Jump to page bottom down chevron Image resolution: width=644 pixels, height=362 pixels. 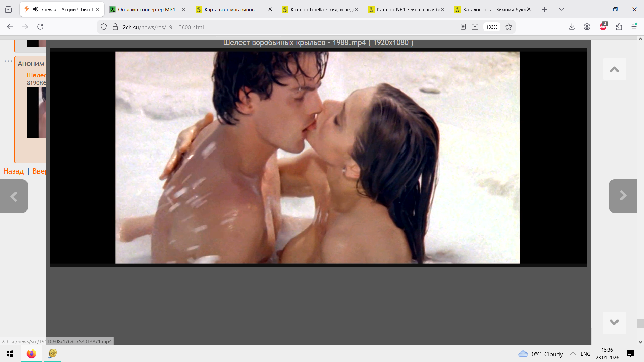(614, 322)
